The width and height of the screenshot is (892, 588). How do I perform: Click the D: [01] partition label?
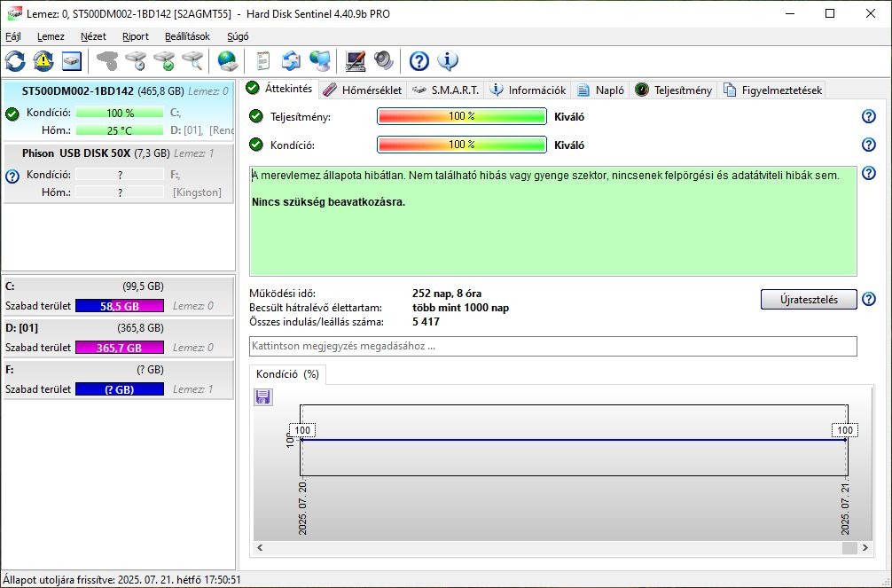click(x=21, y=328)
